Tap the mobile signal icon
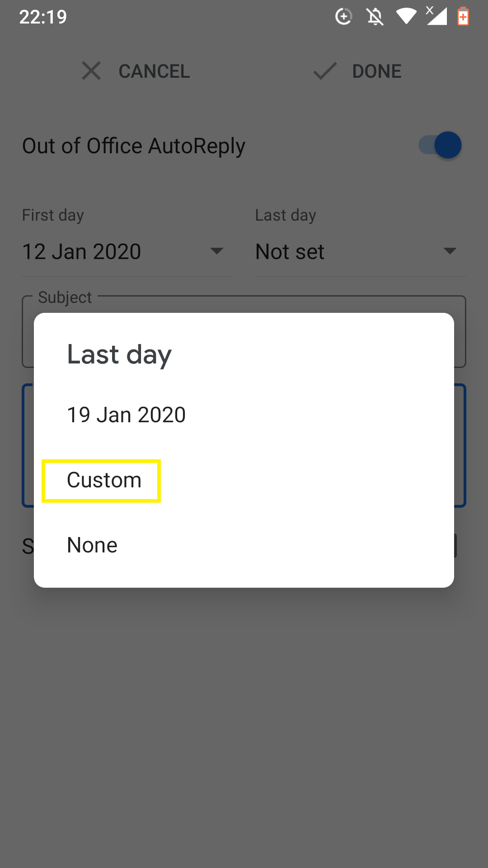This screenshot has width=488, height=868. [436, 16]
